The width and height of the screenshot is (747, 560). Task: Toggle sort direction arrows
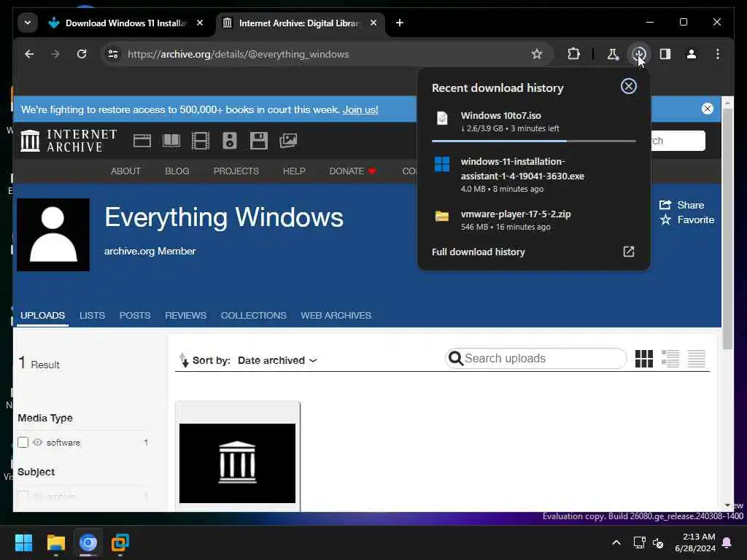[x=184, y=360]
